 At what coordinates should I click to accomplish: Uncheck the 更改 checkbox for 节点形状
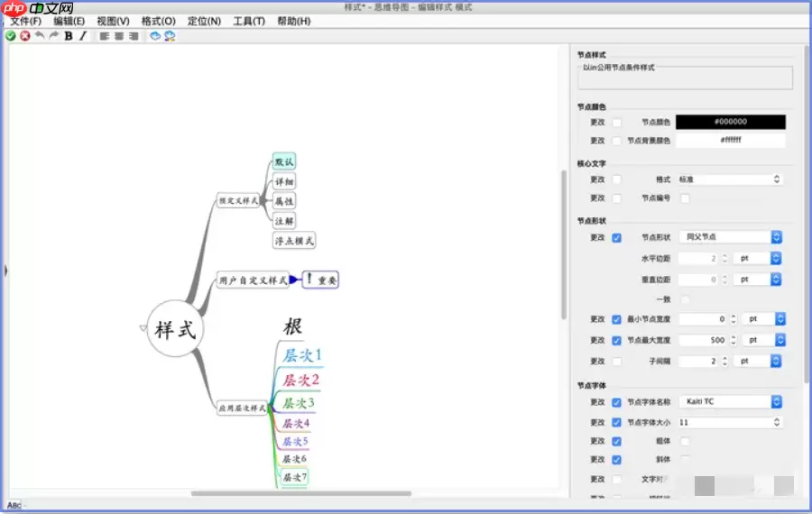[x=617, y=238]
